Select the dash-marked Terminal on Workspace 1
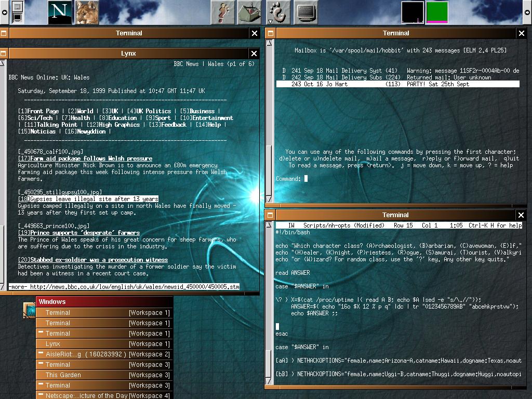 (104, 334)
